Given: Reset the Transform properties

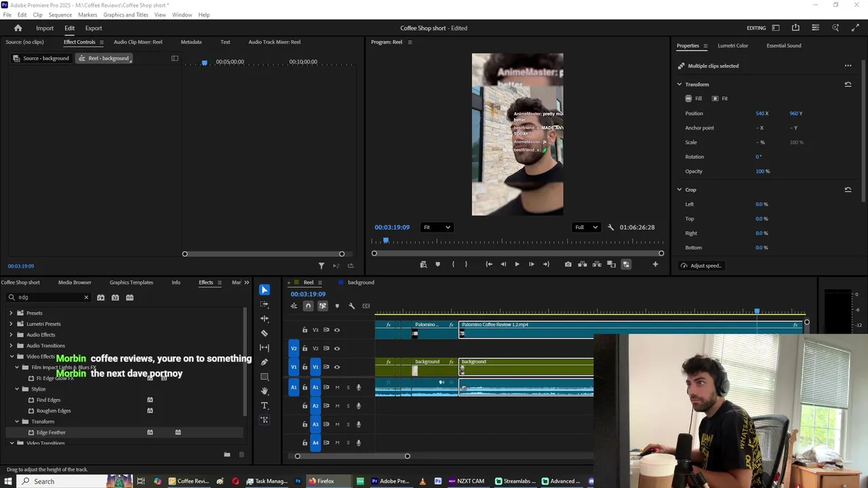Looking at the screenshot, I should (x=848, y=85).
